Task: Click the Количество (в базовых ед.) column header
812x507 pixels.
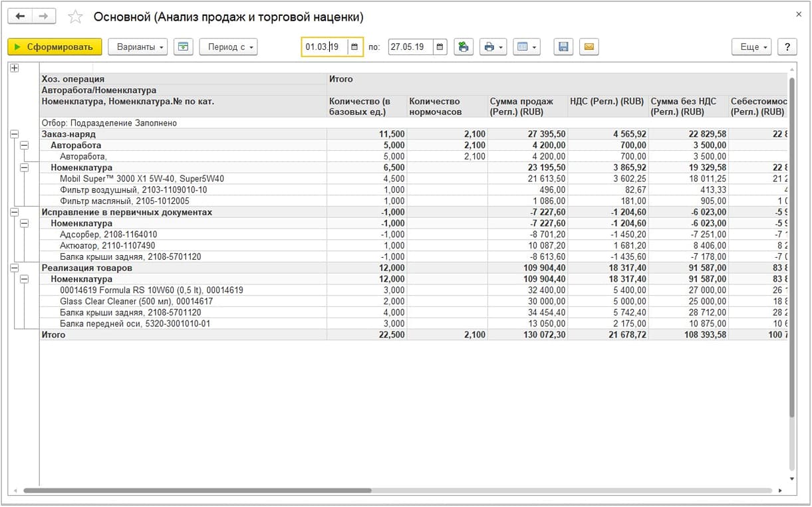Action: [367, 106]
